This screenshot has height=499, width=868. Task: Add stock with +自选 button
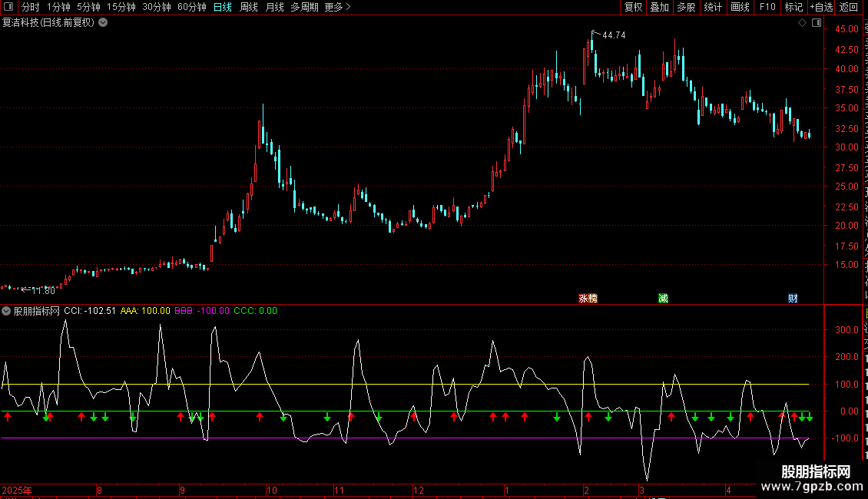(821, 7)
